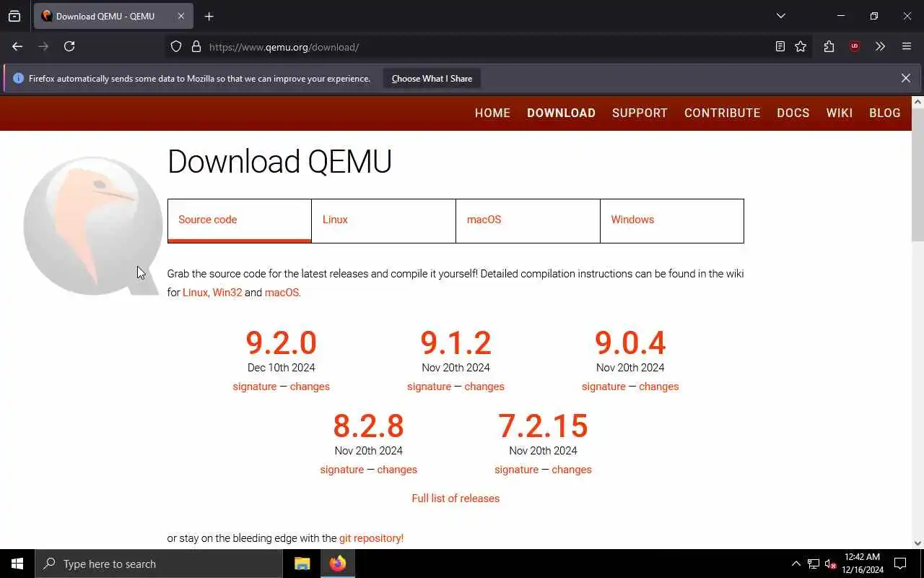The height and width of the screenshot is (578, 924).
Task: Close the Download QEMU tab
Action: (181, 16)
